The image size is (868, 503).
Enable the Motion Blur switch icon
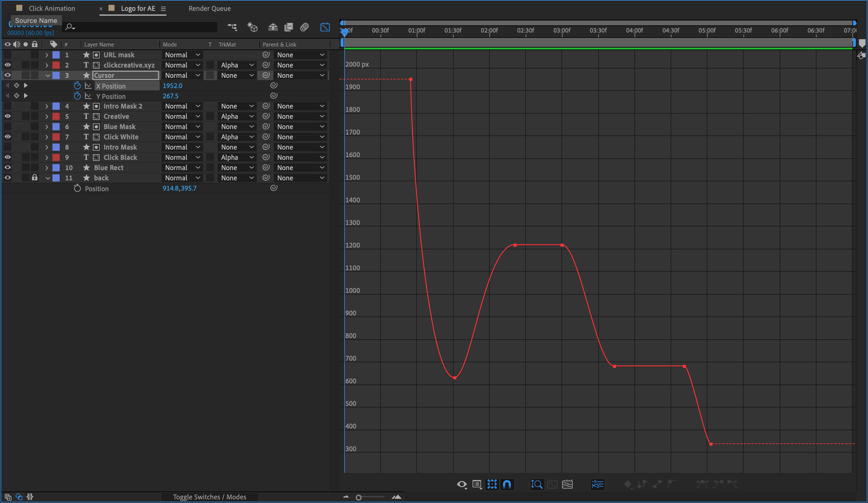[304, 27]
